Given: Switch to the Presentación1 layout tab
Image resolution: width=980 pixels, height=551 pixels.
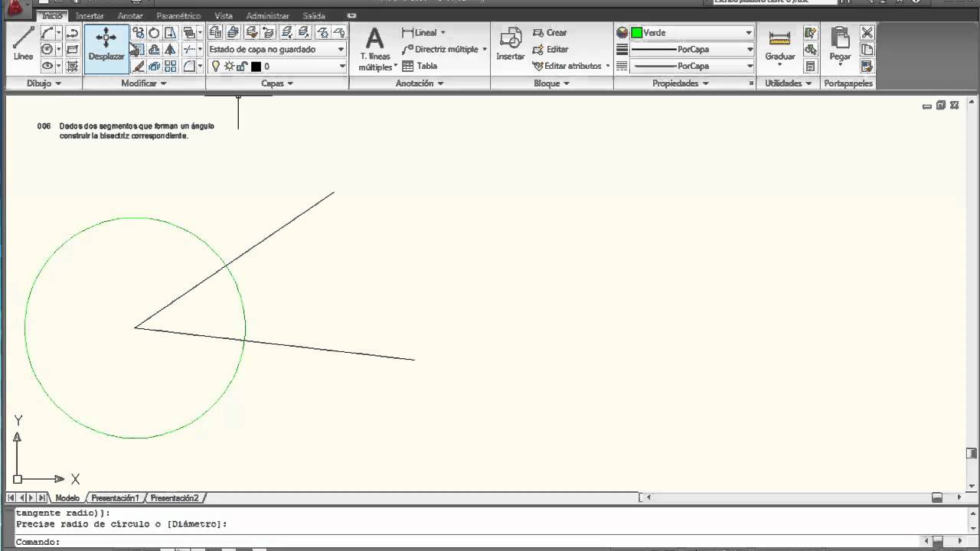Looking at the screenshot, I should (x=115, y=498).
